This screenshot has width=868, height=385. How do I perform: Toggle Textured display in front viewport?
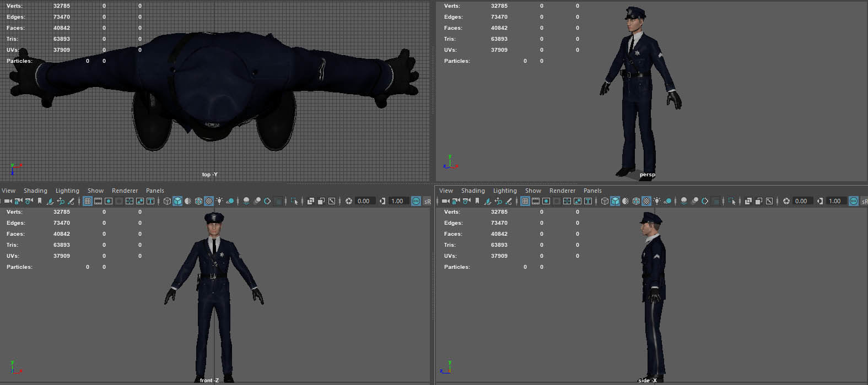(209, 201)
